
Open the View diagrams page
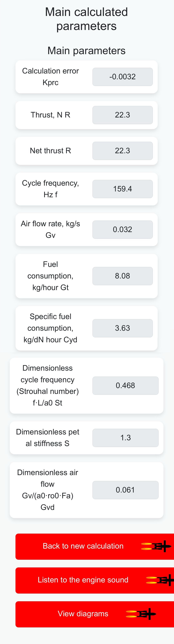point(95,614)
